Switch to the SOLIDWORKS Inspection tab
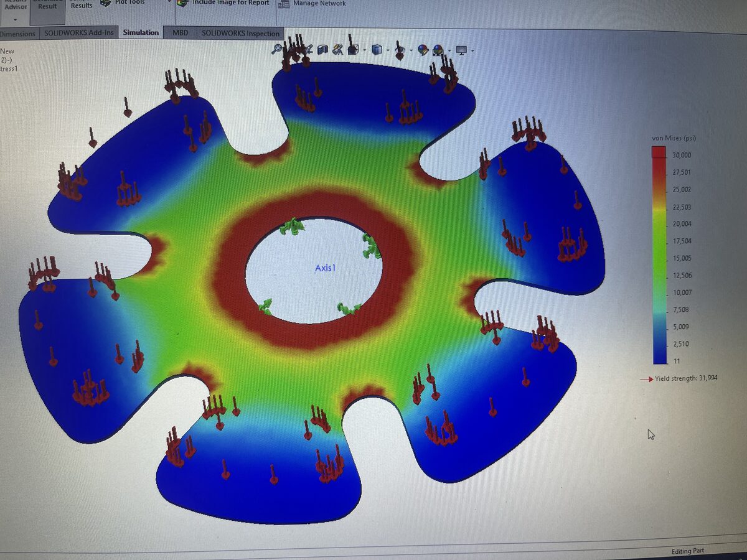 coord(240,33)
